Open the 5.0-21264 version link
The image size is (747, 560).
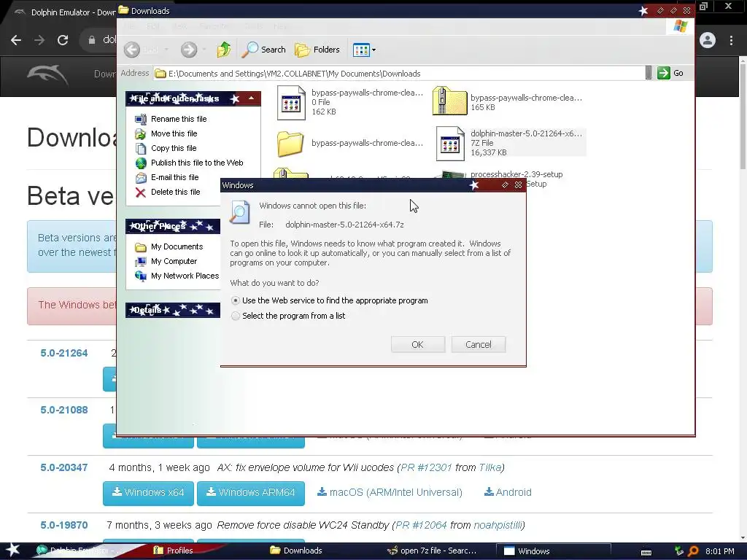64,353
